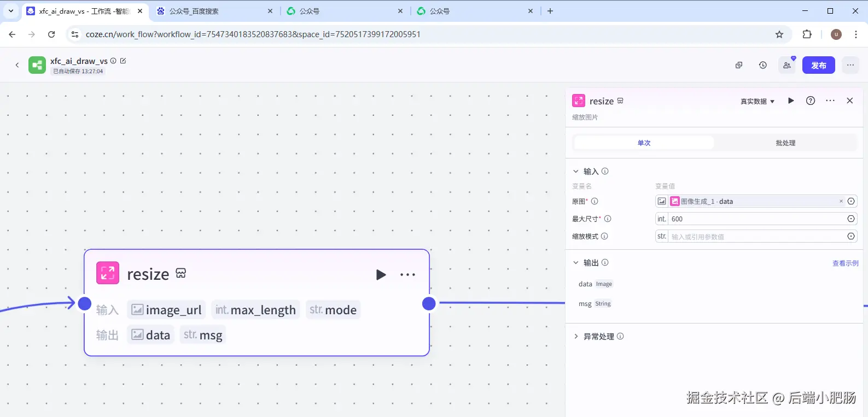This screenshot has width=868, height=417.
Task: Click the image_url input tag on node
Action: pyautogui.click(x=166, y=310)
